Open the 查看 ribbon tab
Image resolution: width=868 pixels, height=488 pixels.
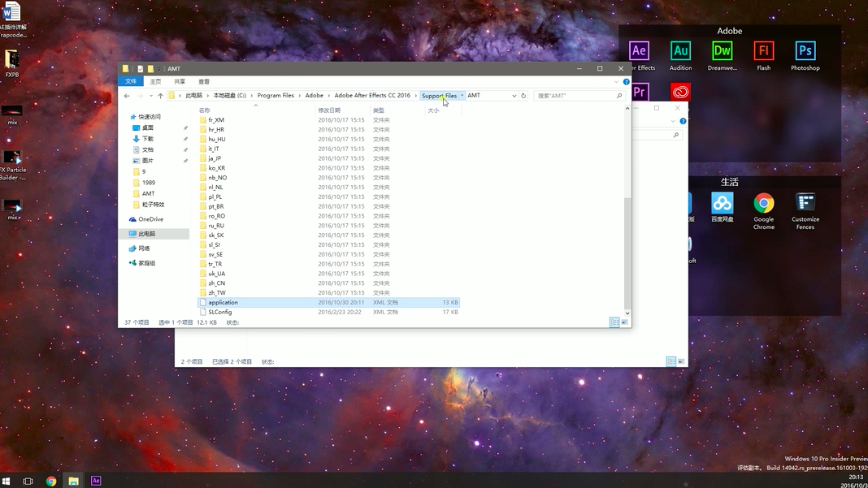(x=204, y=81)
